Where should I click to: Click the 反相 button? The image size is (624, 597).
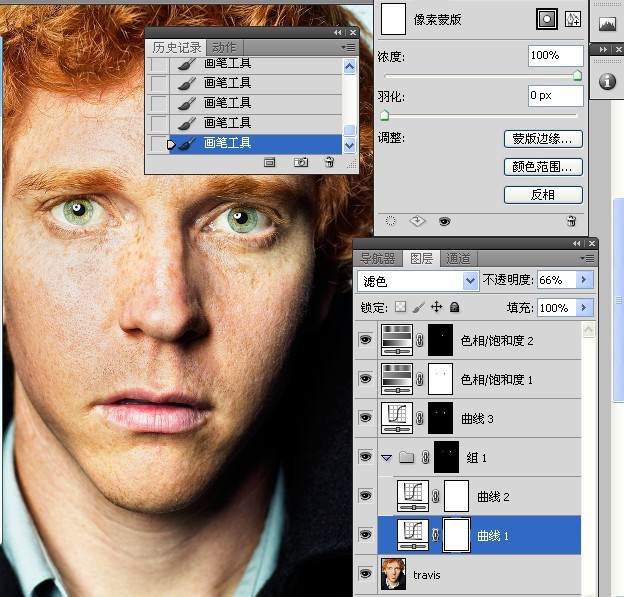click(x=543, y=195)
